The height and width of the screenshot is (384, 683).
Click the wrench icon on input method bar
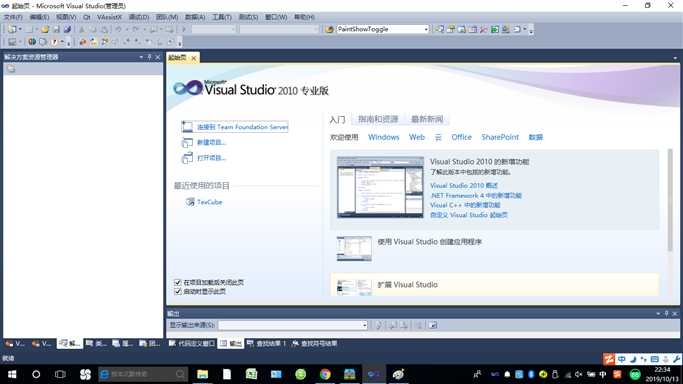(x=676, y=359)
